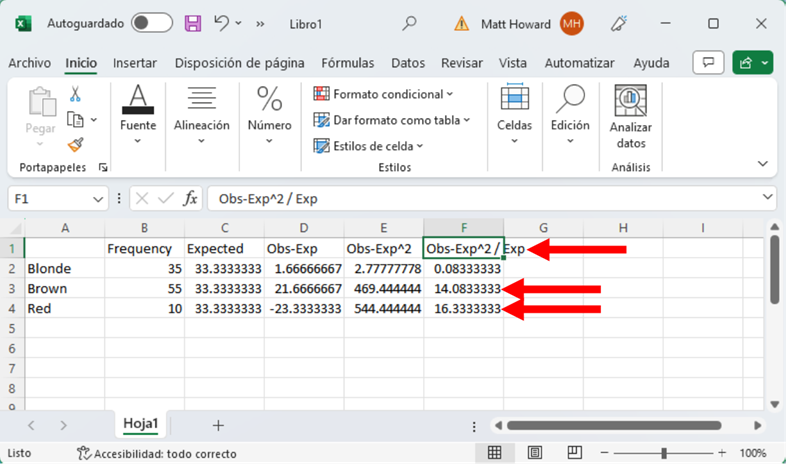Open Dar formato como tabla dropdown
The width and height of the screenshot is (786, 464).
391,120
